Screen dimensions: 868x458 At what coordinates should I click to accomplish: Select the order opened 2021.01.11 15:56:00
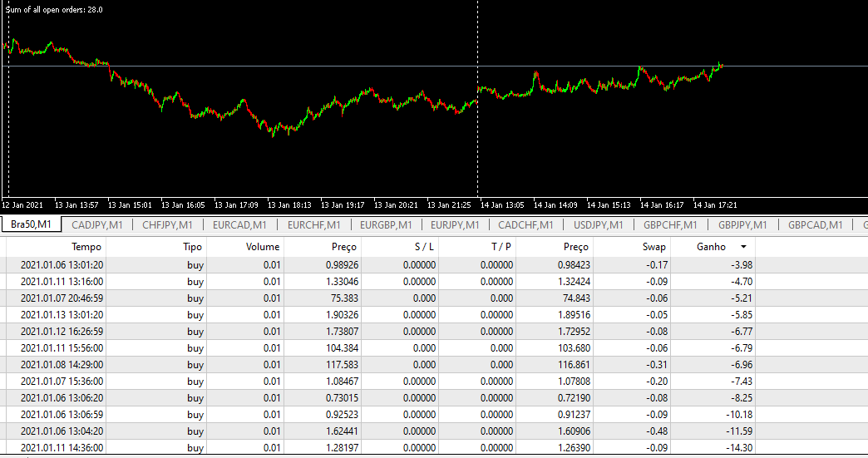381,348
